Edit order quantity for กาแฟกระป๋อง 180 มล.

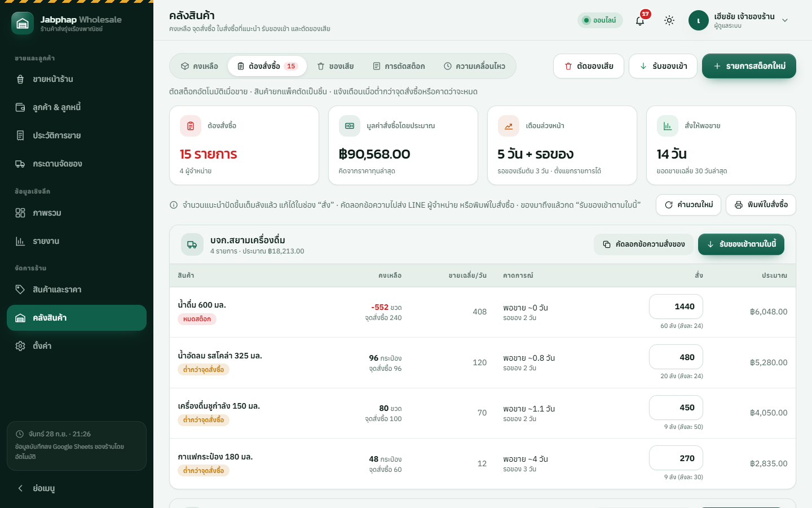(676, 458)
